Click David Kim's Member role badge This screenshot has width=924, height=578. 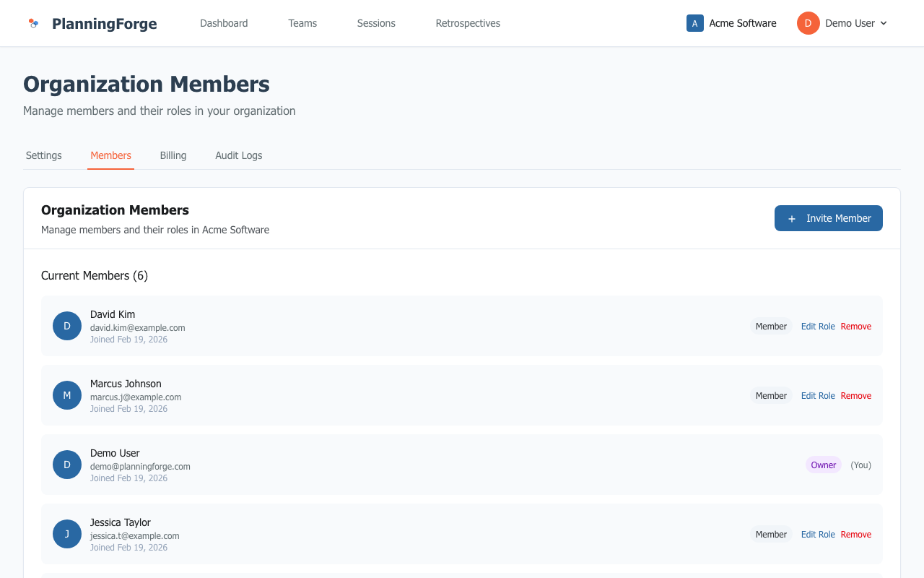(771, 326)
